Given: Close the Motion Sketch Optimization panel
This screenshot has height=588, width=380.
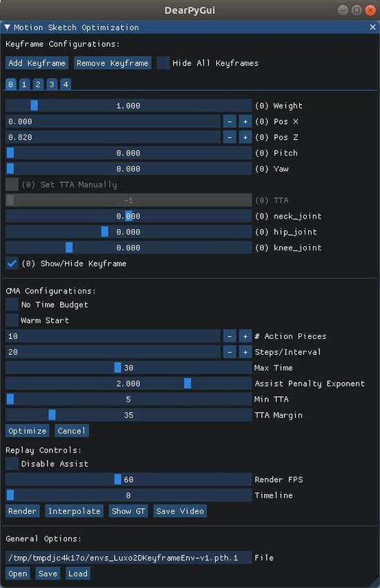Looking at the screenshot, I should point(372,28).
